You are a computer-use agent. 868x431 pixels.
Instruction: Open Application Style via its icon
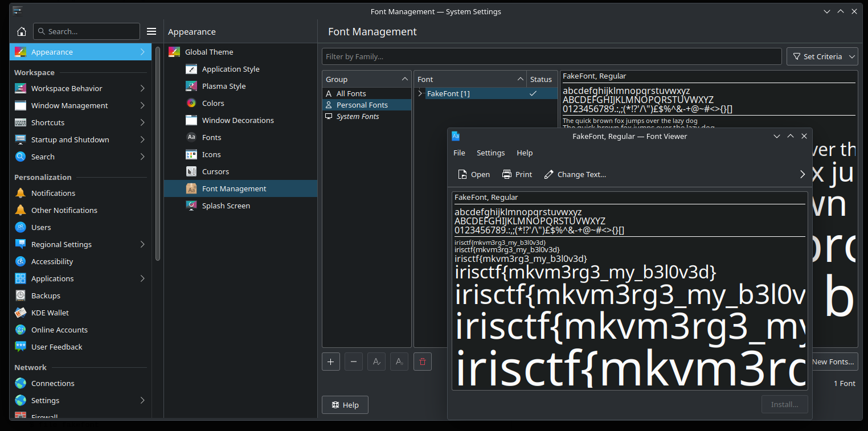point(191,69)
